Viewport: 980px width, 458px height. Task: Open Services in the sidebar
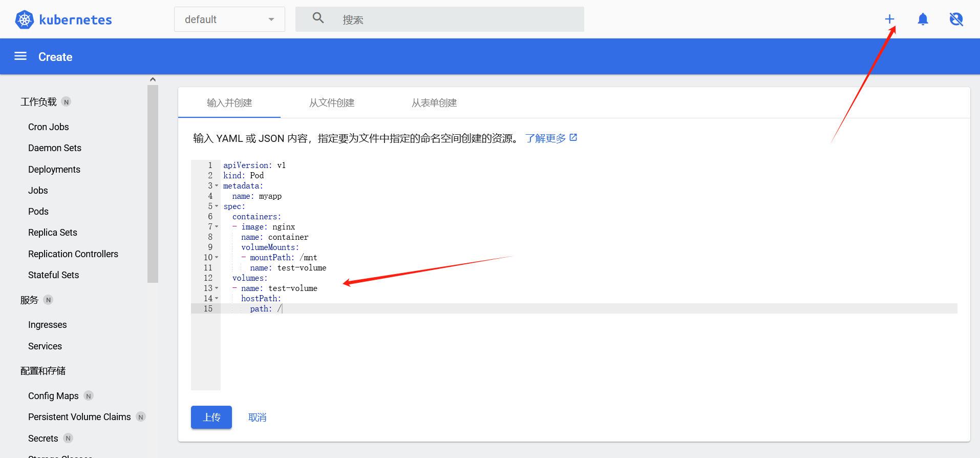45,346
